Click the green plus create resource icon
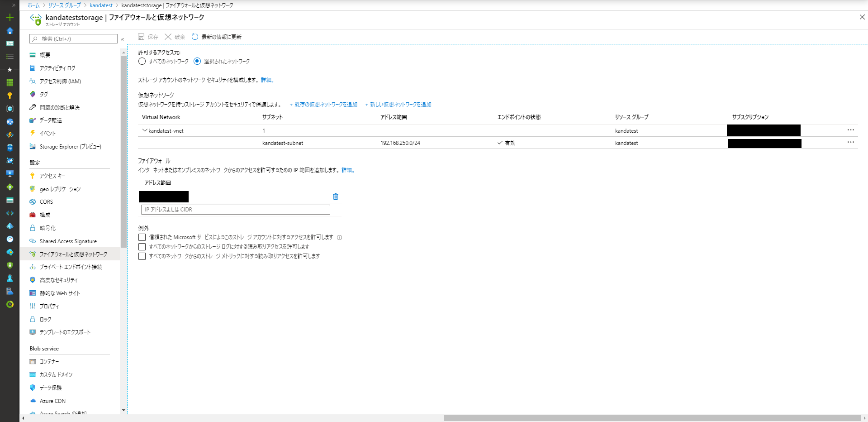The width and height of the screenshot is (868, 422). [x=9, y=18]
